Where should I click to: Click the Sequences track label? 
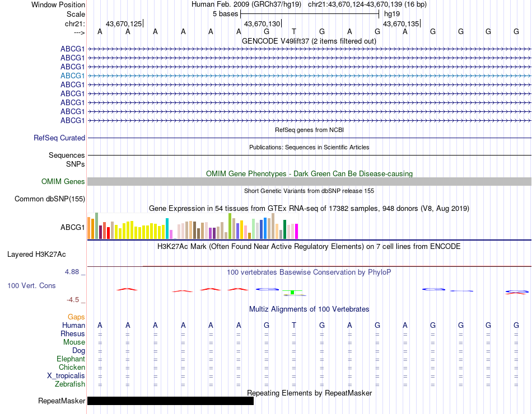click(67, 156)
